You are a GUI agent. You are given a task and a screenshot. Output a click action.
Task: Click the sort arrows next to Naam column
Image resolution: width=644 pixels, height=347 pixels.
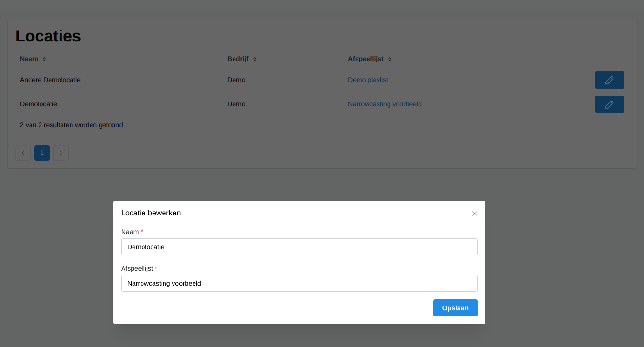coord(44,59)
